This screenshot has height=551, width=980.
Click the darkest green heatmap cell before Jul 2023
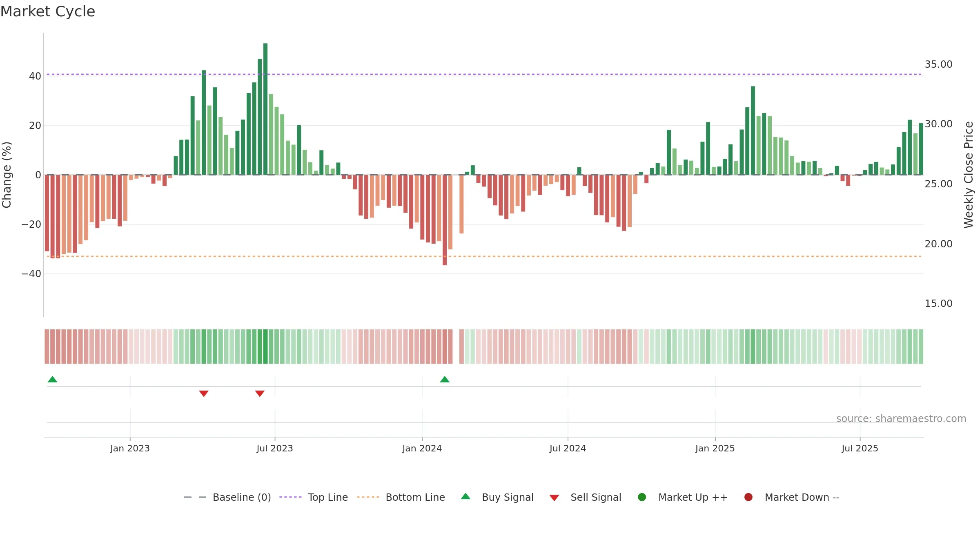265,347
